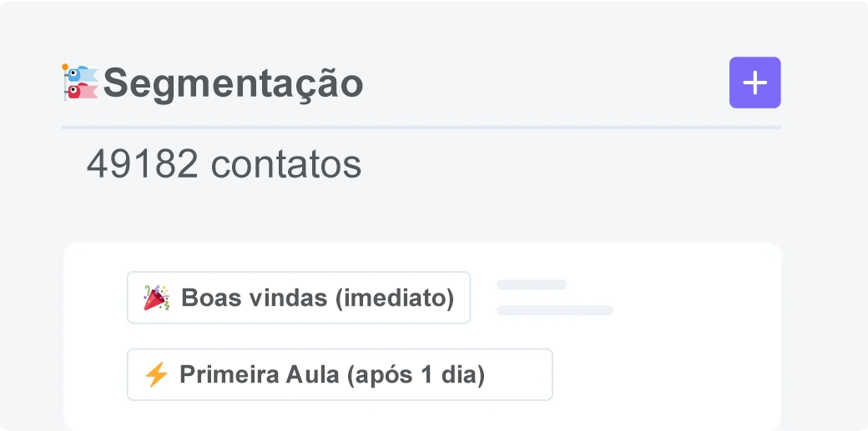Select the Primeira Aula (após 1 dia) tag

point(339,375)
